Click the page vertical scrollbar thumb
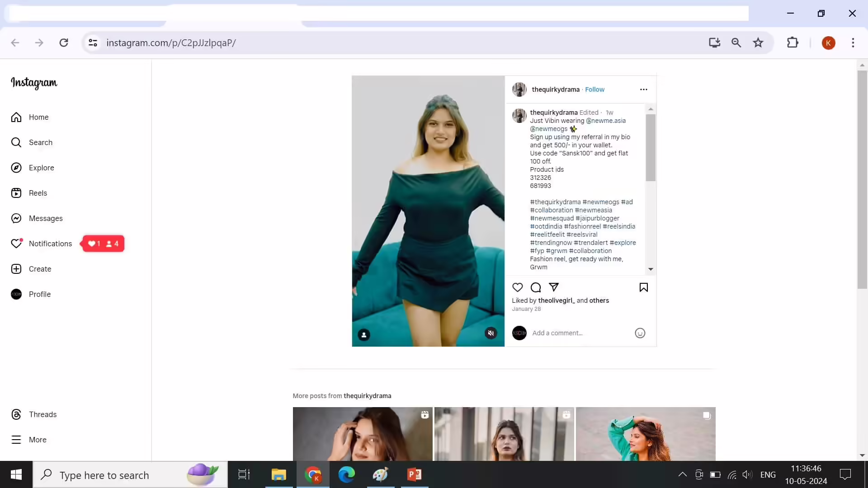The width and height of the screenshot is (868, 488). [862, 179]
